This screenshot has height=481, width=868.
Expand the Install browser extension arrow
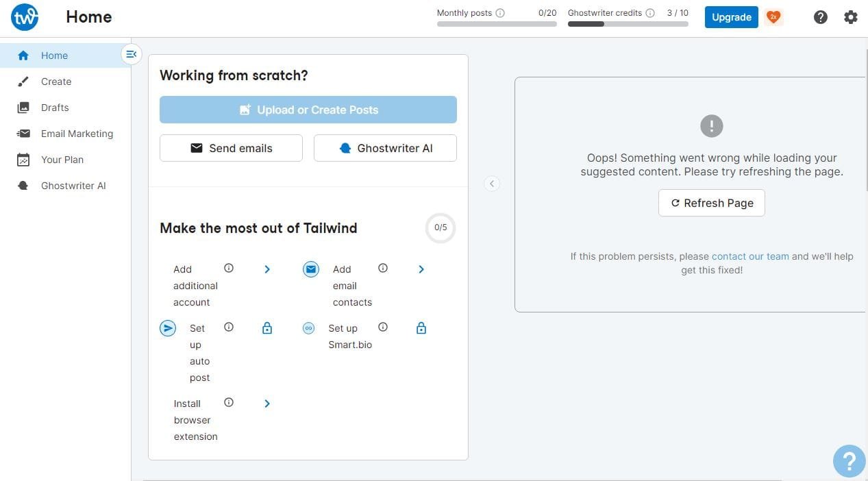point(267,404)
